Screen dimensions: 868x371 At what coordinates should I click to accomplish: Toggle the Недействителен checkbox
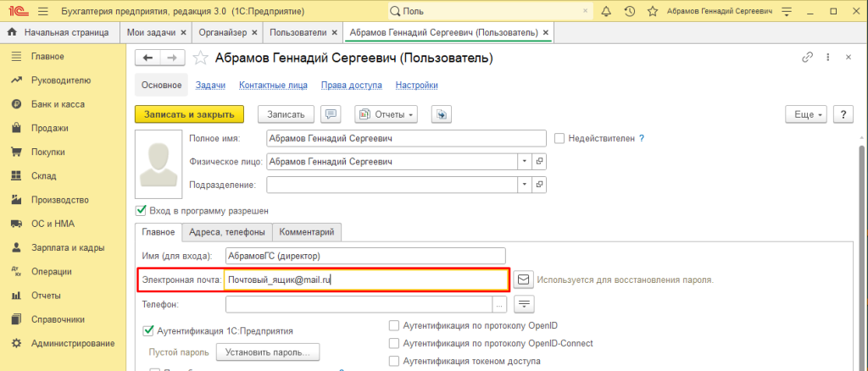pyautogui.click(x=559, y=139)
